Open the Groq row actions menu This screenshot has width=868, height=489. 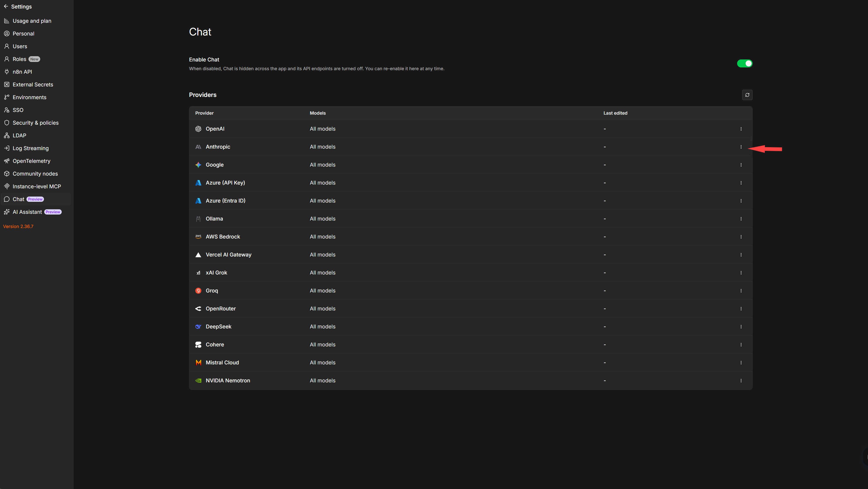(741, 290)
